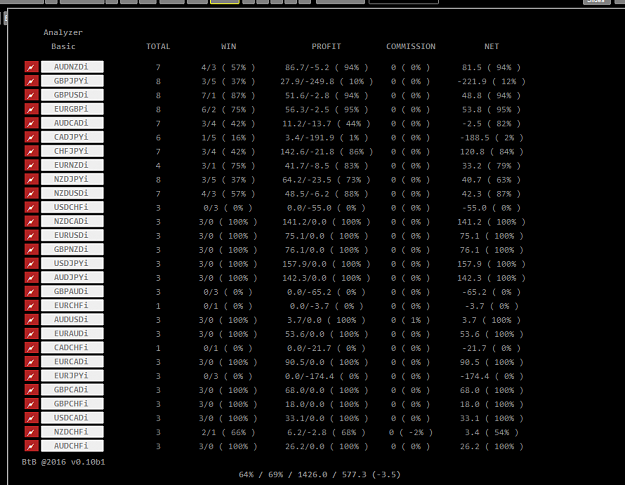Click the Basic label under Analyzer
Image resolution: width=625 pixels, height=485 pixels.
click(x=63, y=46)
